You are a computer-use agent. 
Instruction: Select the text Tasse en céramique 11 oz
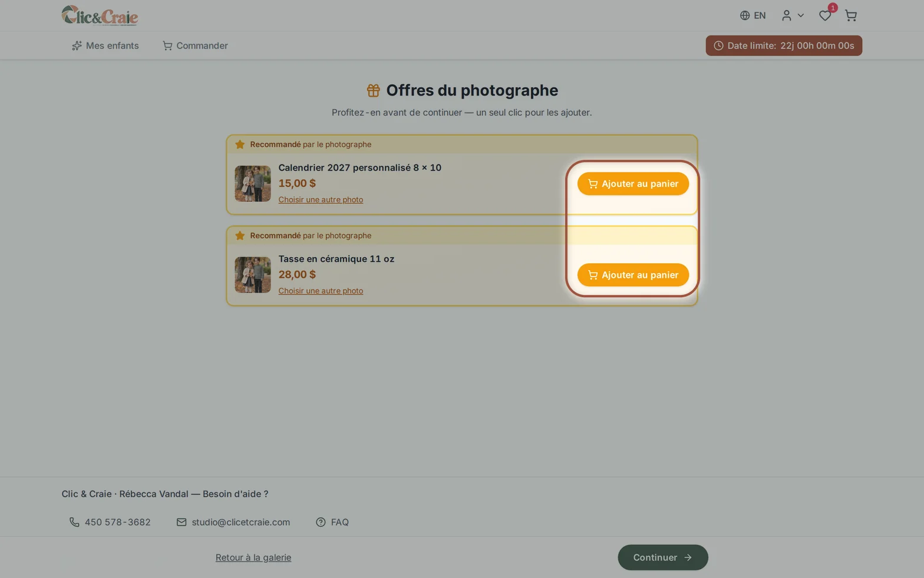(336, 259)
